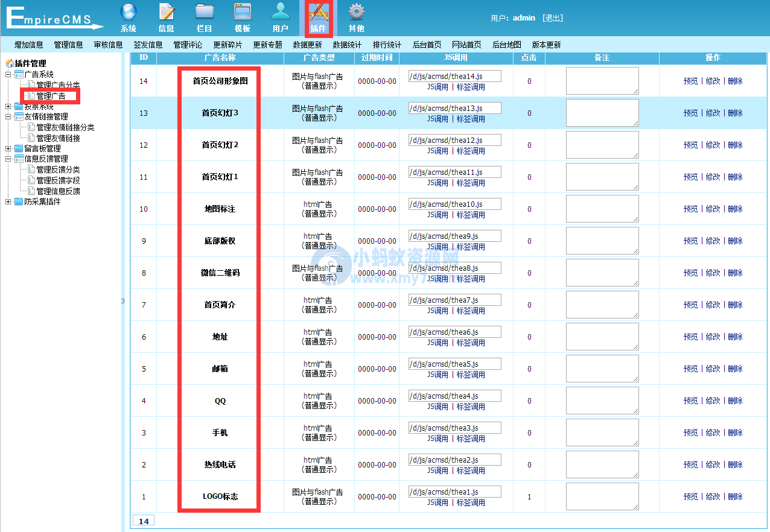
Task: Open the 系统 globe icon
Action: click(128, 12)
